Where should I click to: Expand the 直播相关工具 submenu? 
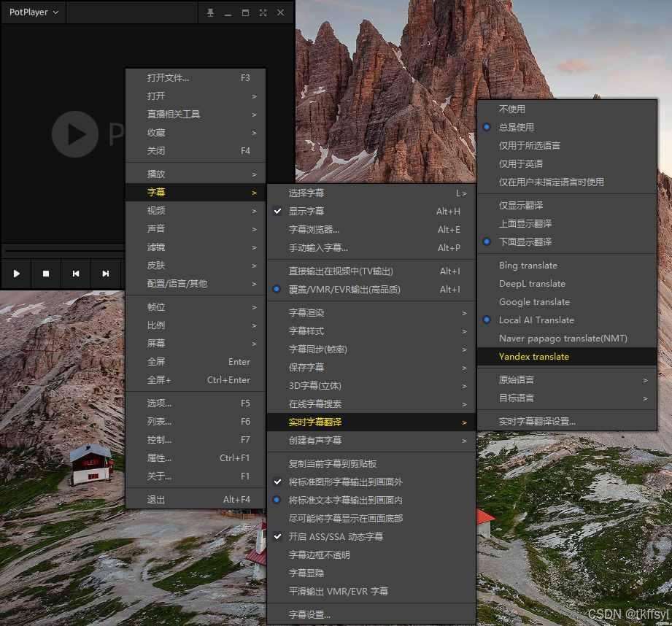tap(196, 115)
